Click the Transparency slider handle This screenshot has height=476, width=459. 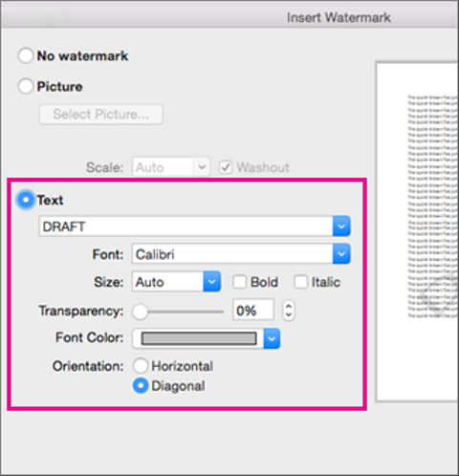point(141,312)
